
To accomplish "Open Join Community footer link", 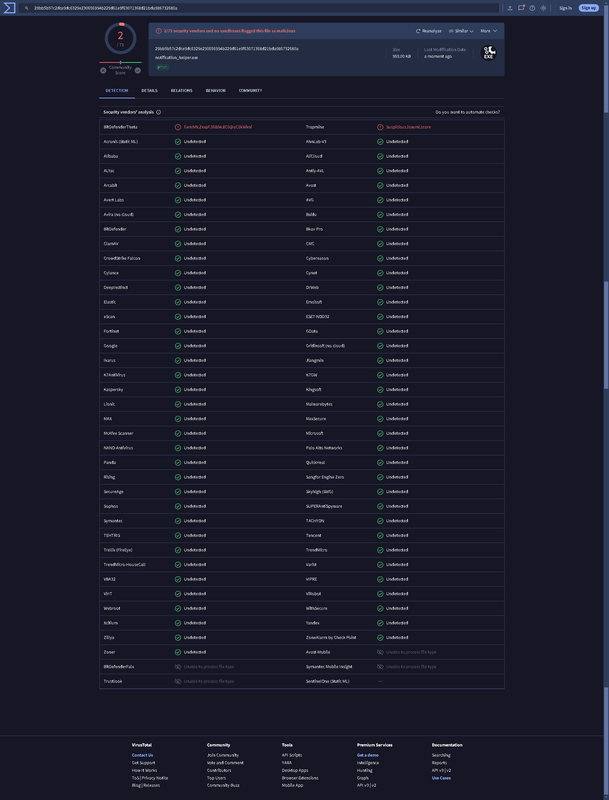I will pos(223,756).
